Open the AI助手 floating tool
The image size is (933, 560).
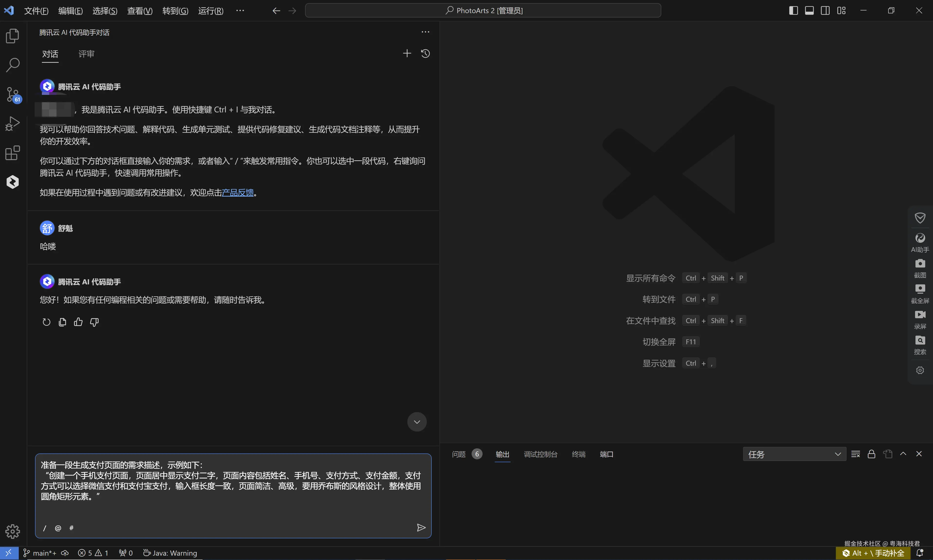[x=920, y=243]
